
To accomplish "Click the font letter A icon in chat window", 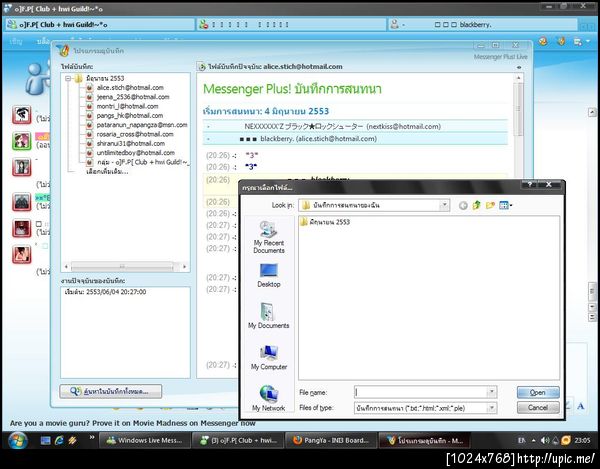I will click(580, 406).
